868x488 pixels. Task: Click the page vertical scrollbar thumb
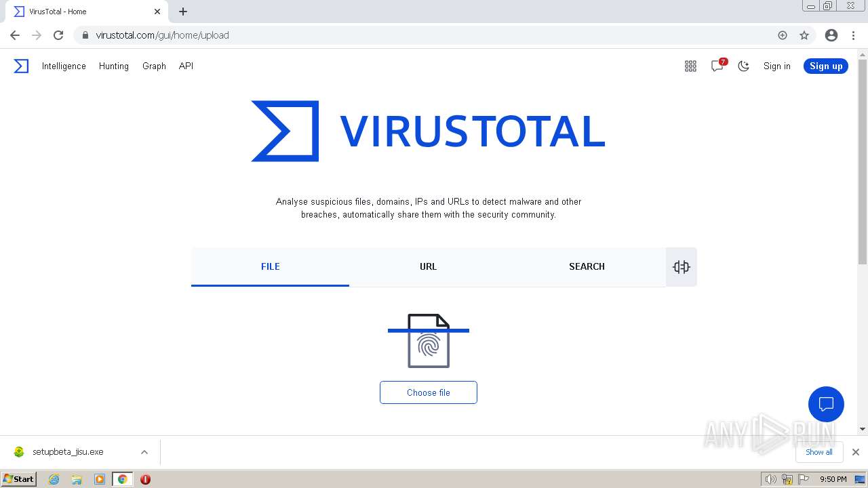click(x=863, y=161)
